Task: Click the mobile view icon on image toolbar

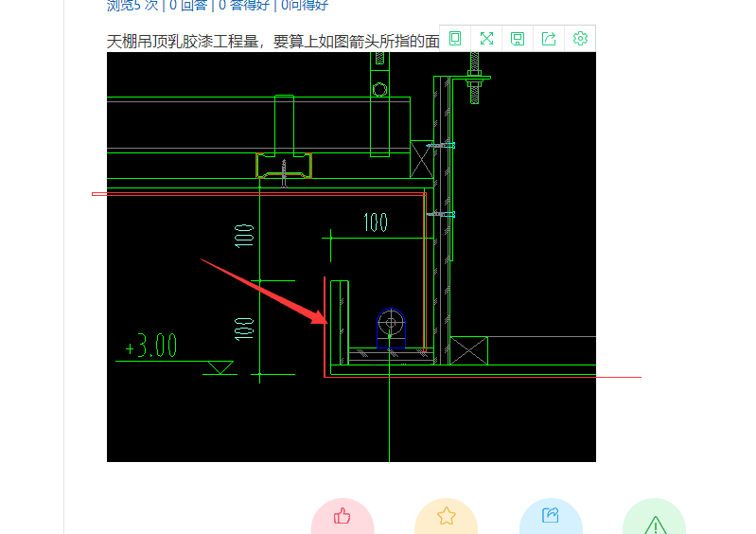Action: click(455, 39)
